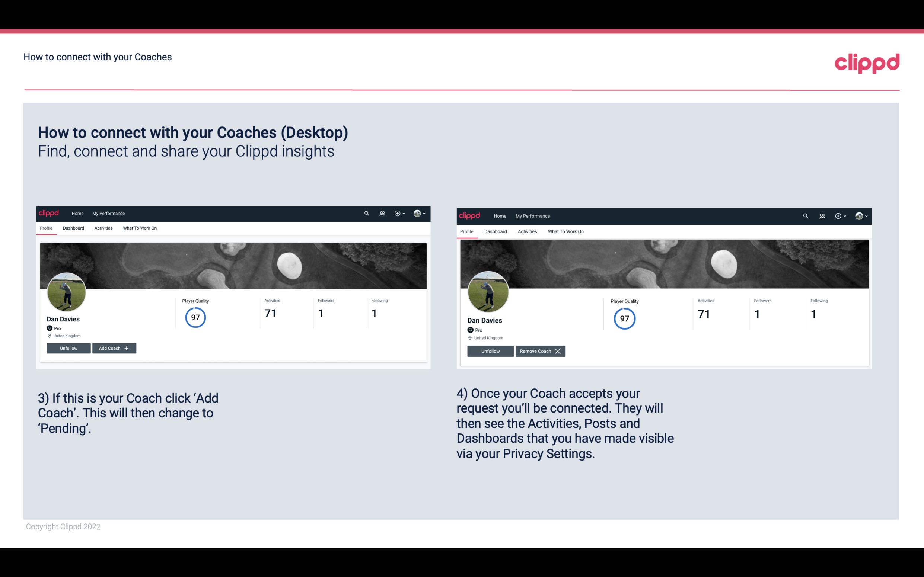Click the 'What To Work On' tab

(139, 228)
